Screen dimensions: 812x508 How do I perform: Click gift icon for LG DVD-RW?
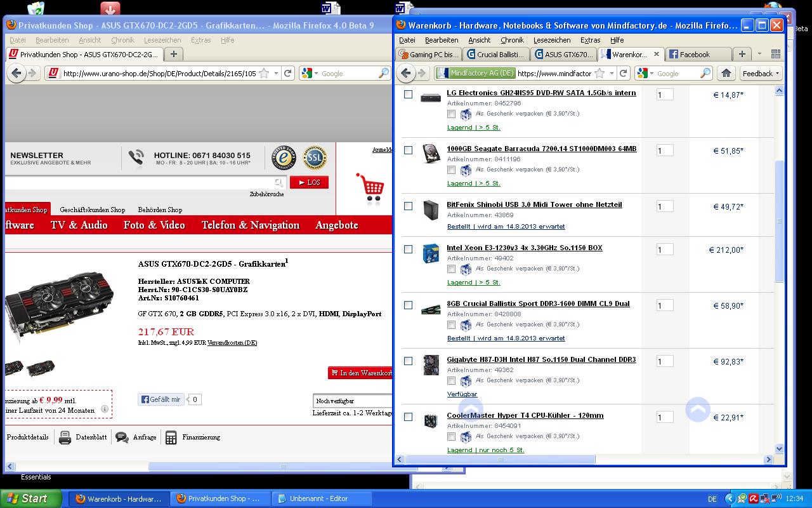click(x=466, y=114)
